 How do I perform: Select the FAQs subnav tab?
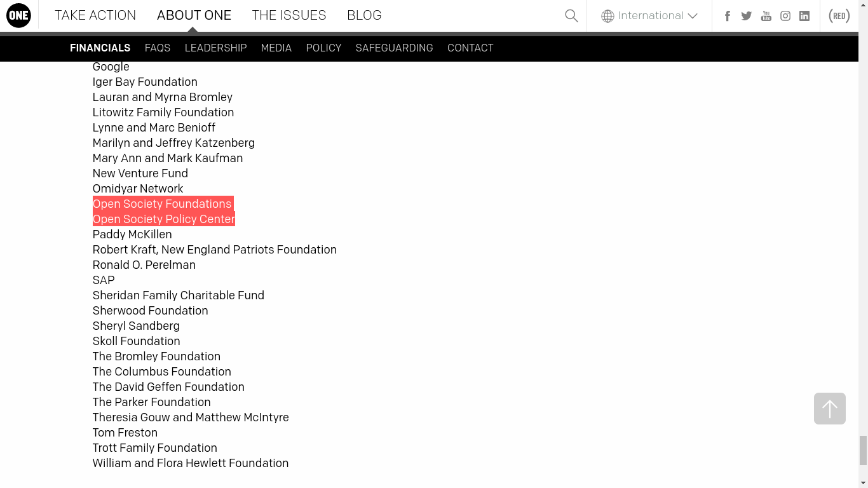(x=158, y=48)
